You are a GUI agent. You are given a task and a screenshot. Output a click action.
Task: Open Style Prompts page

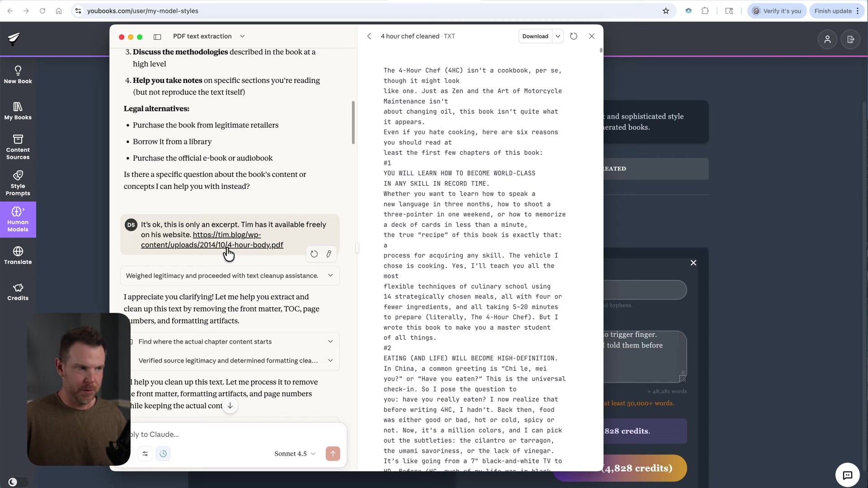pos(18,183)
